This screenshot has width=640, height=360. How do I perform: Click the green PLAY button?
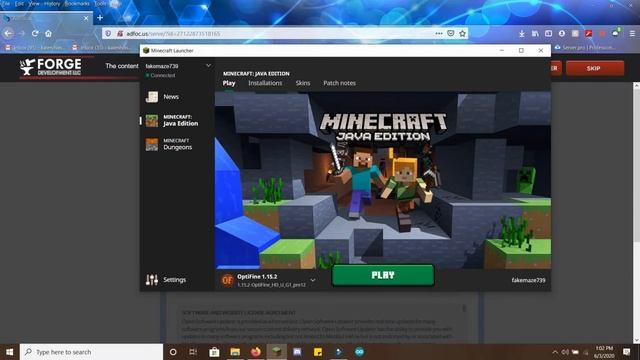click(383, 275)
